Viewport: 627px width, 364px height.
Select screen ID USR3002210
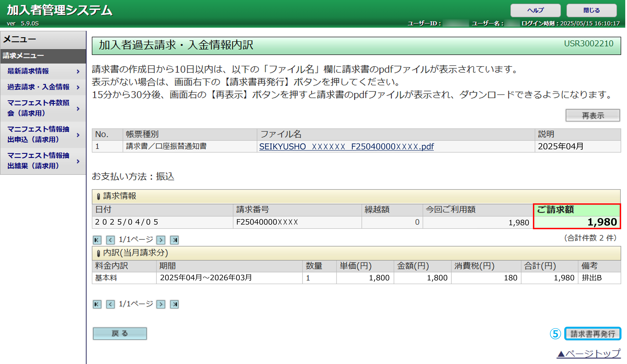588,44
